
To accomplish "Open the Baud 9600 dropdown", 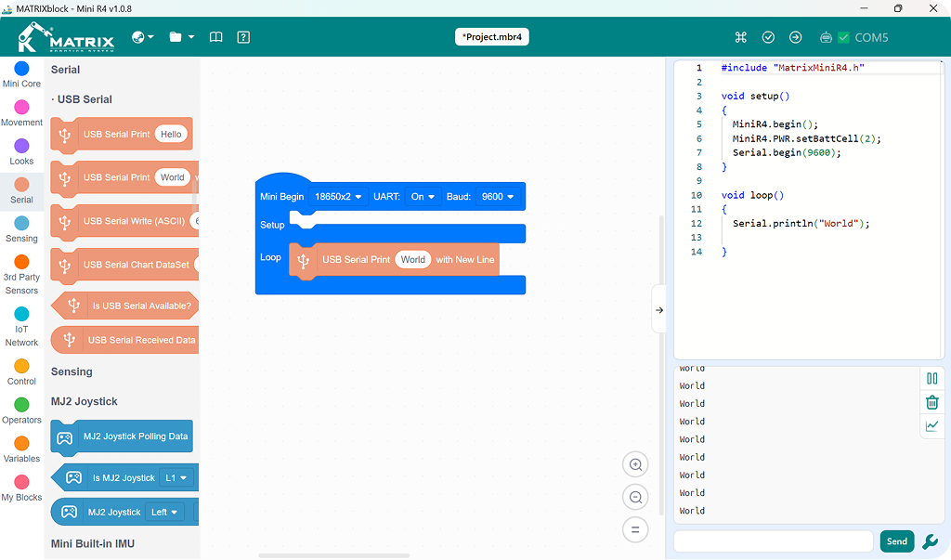I will click(x=498, y=197).
